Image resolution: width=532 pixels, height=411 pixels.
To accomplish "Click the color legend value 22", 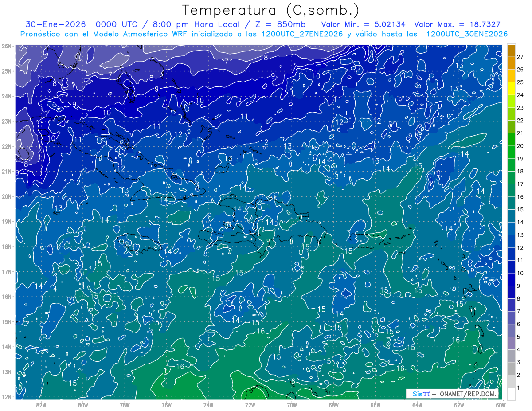I will click(x=520, y=121).
